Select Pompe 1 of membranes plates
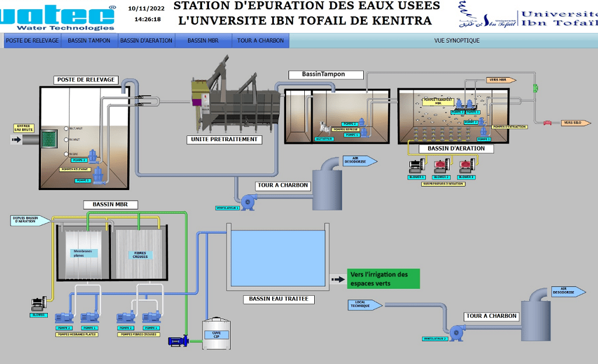 tap(90, 317)
